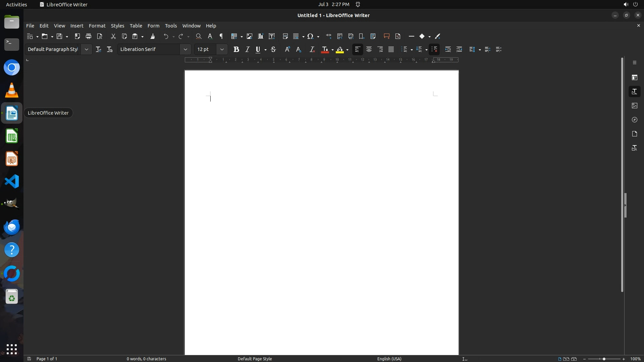Toggle Italic text formatting

(x=247, y=49)
